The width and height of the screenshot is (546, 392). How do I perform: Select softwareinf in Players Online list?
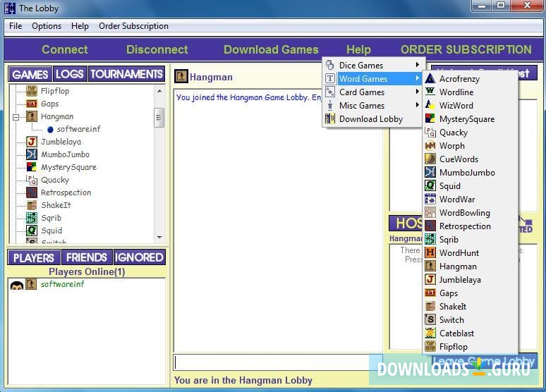click(62, 284)
